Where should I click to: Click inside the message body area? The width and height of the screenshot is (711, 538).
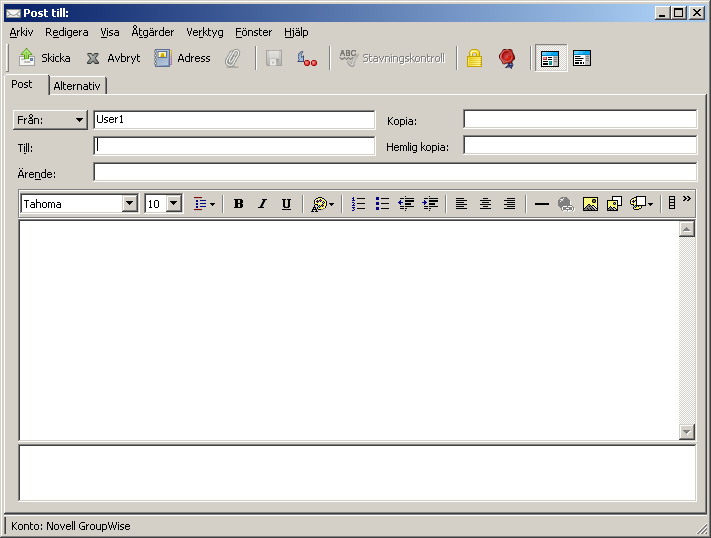click(x=349, y=330)
